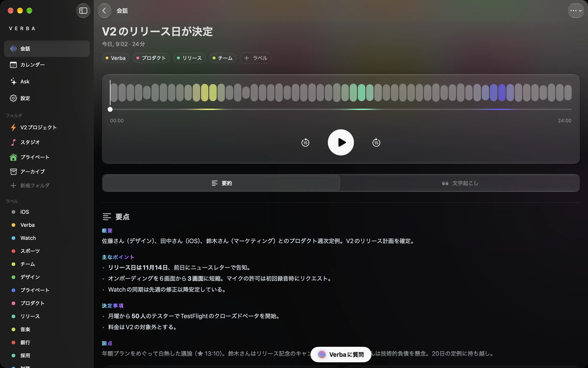Open 設定 gear in the sidebar

pos(47,98)
